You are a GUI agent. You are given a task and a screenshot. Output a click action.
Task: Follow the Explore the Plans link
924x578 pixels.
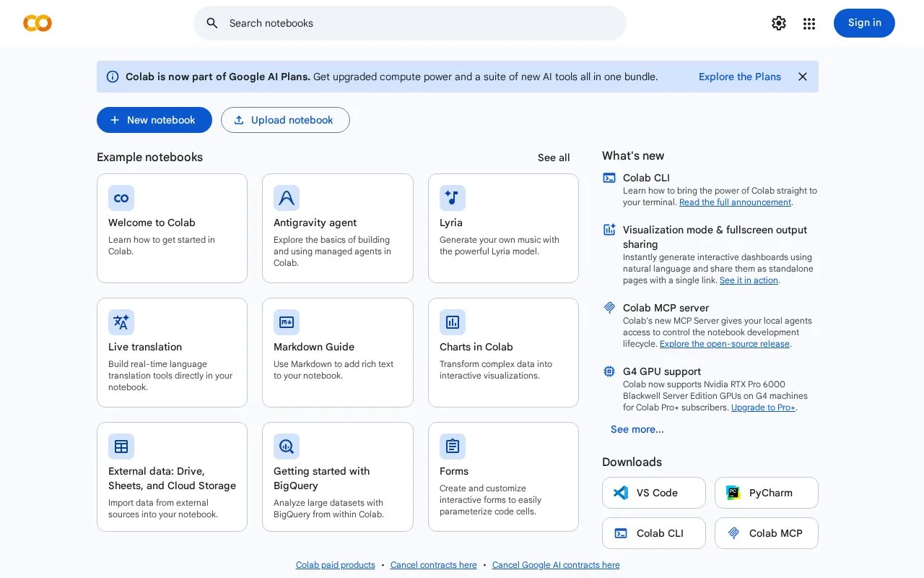740,77
